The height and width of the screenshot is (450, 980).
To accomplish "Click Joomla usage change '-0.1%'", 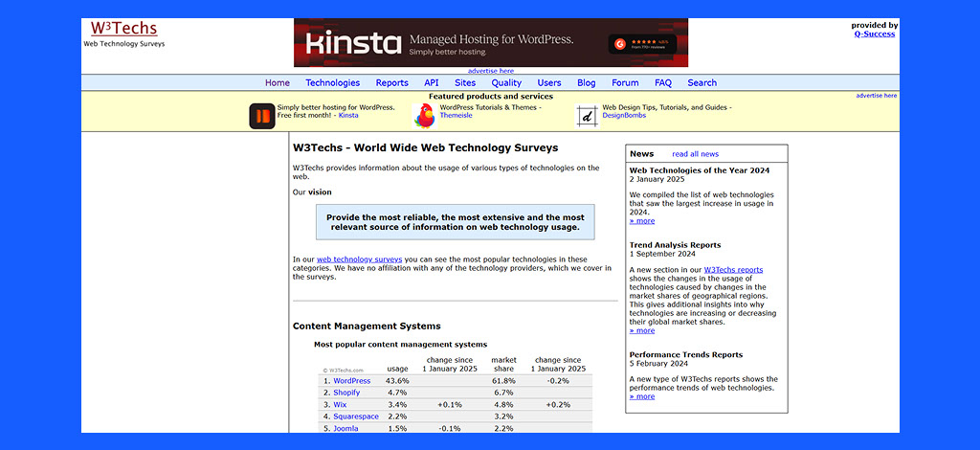I will [450, 428].
